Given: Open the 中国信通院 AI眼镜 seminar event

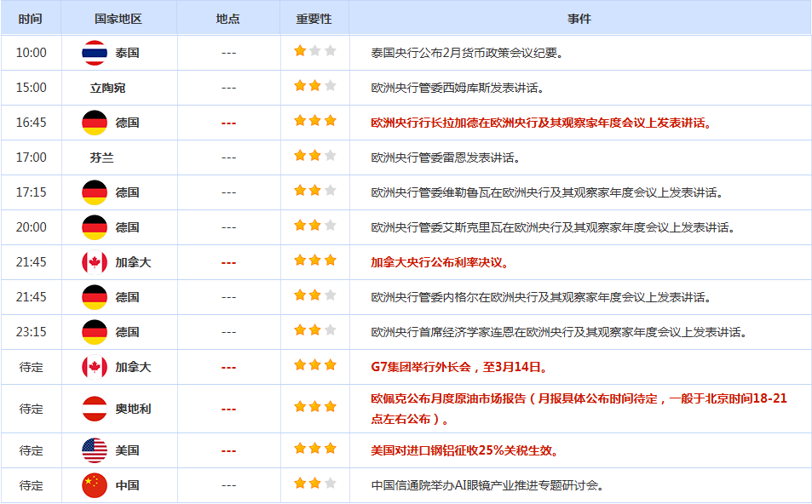Looking at the screenshot, I should tap(487, 485).
